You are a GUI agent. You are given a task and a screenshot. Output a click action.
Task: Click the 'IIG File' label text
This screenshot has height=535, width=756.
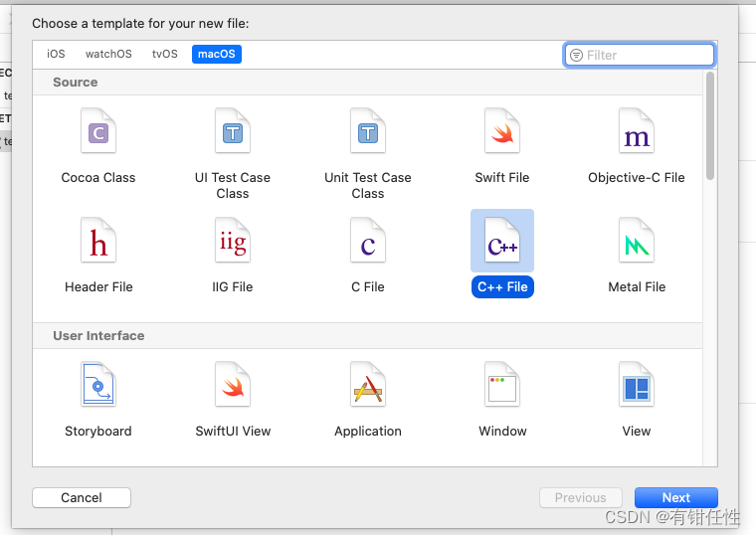[x=233, y=286]
